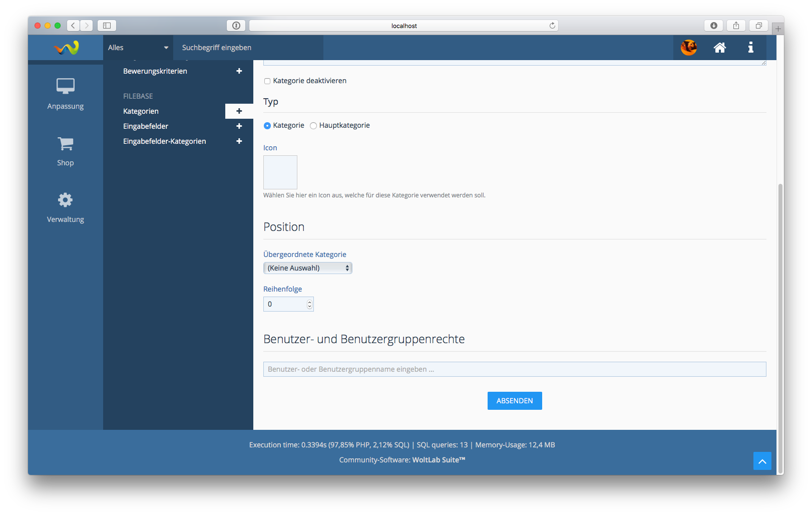Open the Anpassung monitor section

pos(66,93)
